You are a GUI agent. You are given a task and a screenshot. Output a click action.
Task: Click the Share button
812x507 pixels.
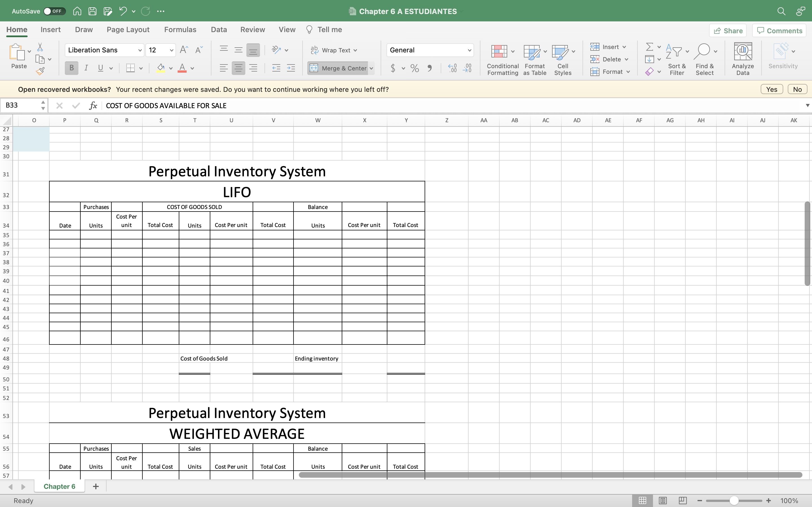pos(728,30)
